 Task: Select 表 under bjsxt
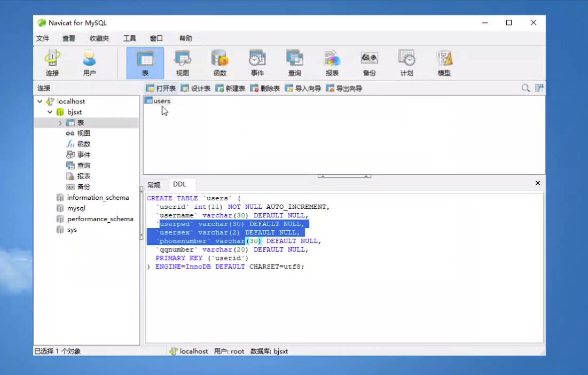[x=81, y=123]
